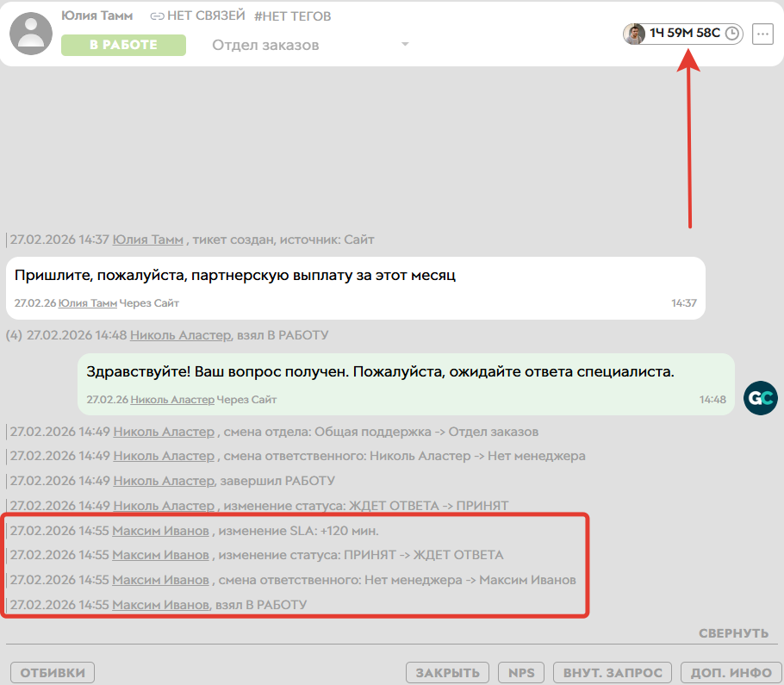The width and height of the screenshot is (784, 685).
Task: Click message 'Пришлите, пожалуйста, партнерскую выплату за этот месяц'
Action: pos(235,276)
